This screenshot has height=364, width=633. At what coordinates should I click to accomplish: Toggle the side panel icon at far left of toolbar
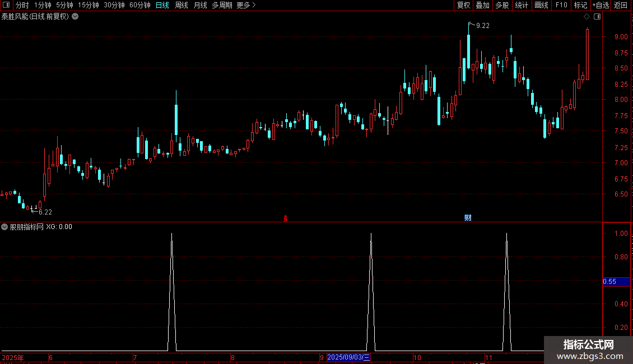tap(6, 5)
